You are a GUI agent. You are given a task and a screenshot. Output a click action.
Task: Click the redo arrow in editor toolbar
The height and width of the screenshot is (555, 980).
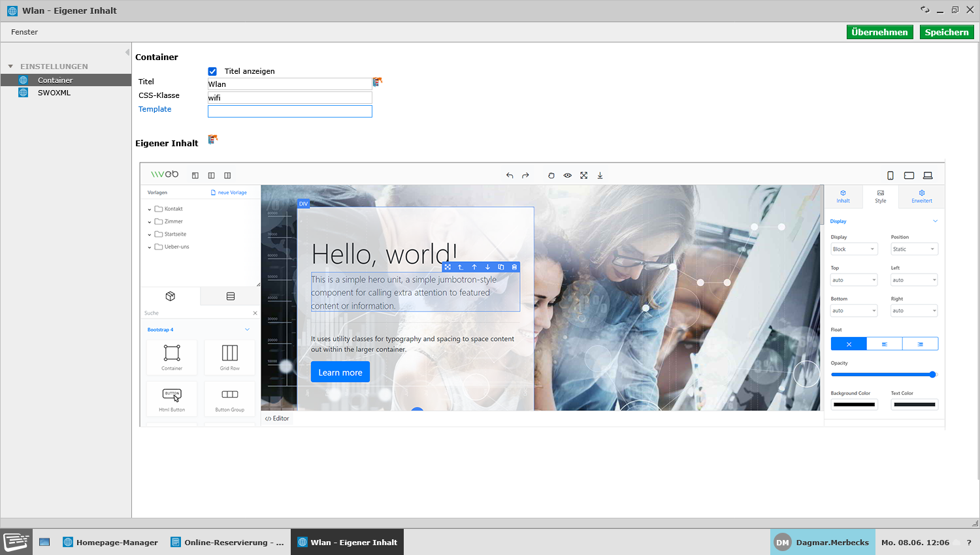525,176
